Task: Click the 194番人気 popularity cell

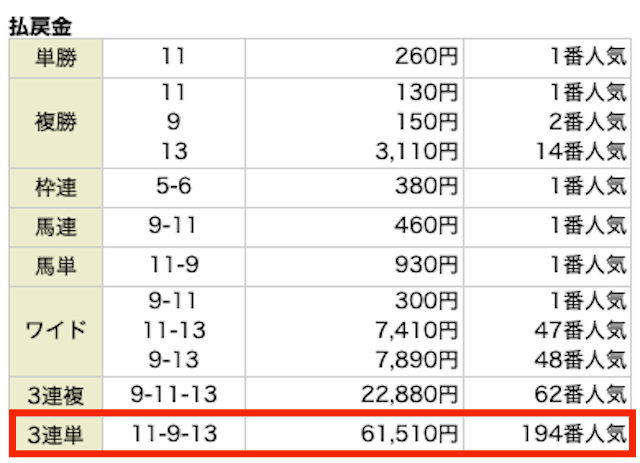Action: point(574,434)
